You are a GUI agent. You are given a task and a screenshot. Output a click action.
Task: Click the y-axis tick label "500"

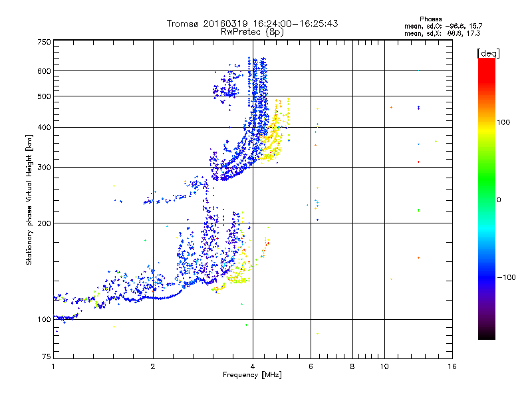point(45,96)
